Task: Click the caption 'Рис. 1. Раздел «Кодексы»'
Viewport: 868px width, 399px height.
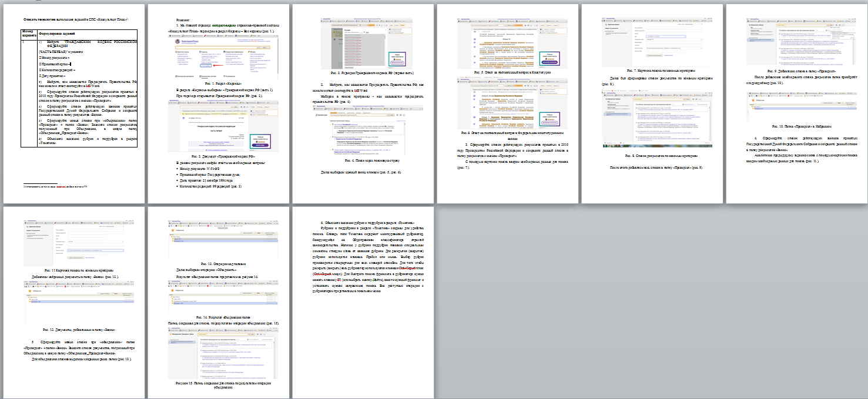Action: click(223, 84)
